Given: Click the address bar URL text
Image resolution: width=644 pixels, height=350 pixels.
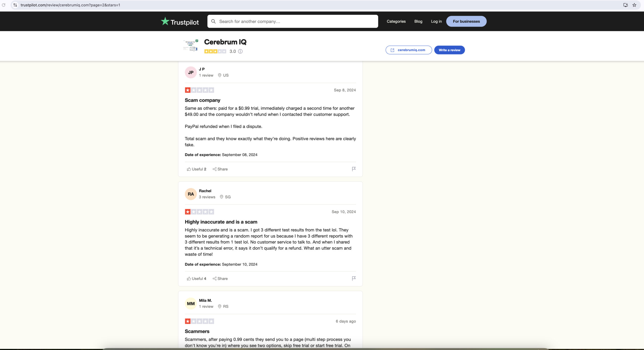Looking at the screenshot, I should 70,5.
